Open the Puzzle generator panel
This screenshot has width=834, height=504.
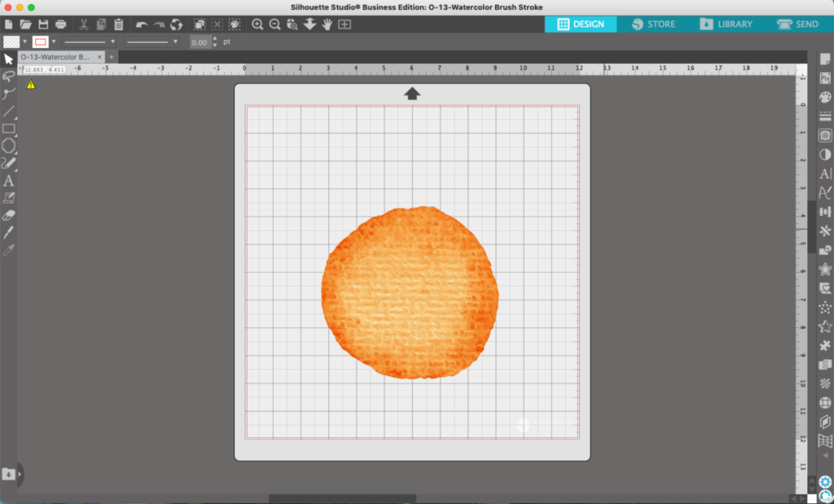825,345
